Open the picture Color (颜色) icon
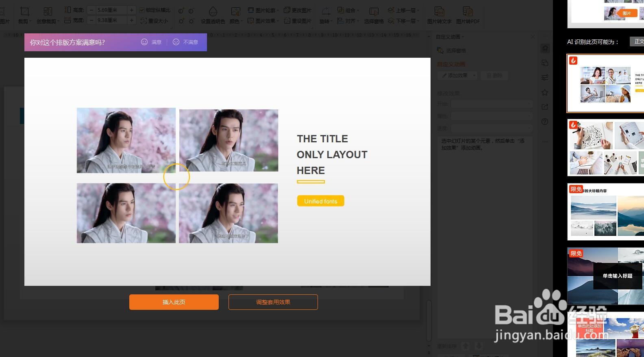The height and width of the screenshot is (357, 644). (x=235, y=11)
